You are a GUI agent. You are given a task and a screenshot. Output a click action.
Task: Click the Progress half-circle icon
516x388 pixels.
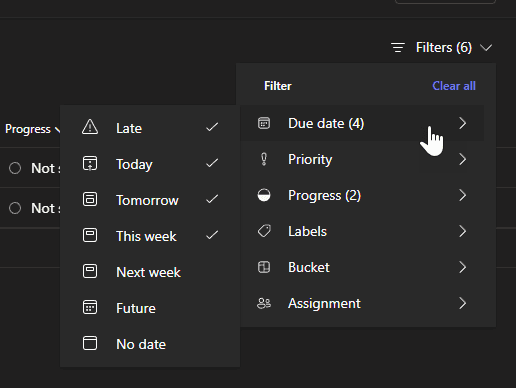click(264, 195)
